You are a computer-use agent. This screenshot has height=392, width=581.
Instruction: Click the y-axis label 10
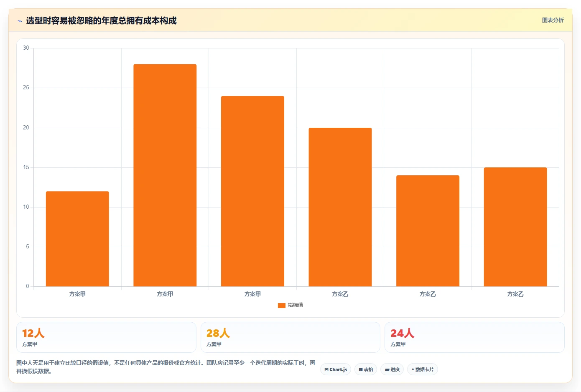[26, 207]
